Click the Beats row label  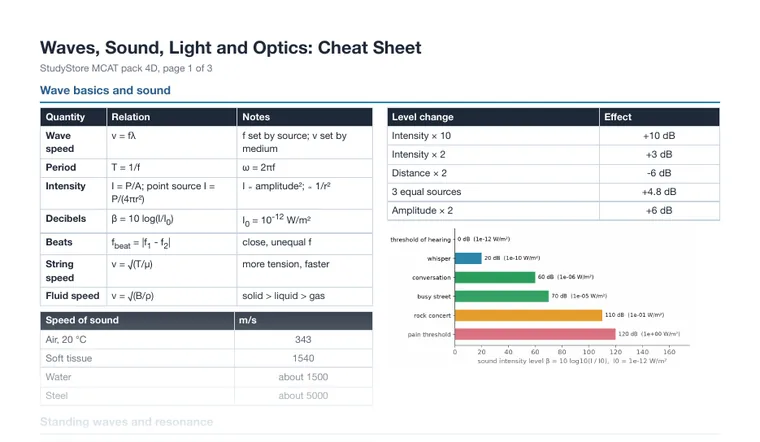pos(59,242)
